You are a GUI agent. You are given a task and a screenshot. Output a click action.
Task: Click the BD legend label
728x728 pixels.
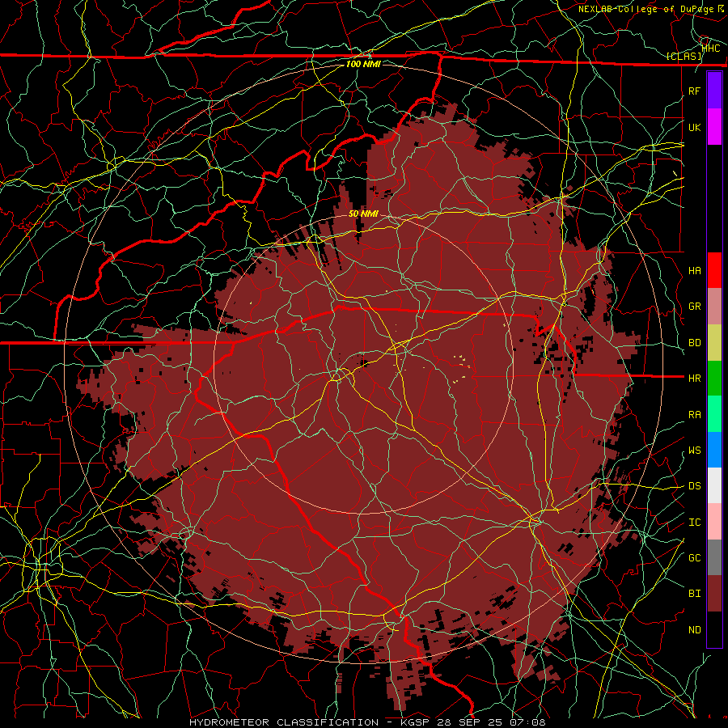694,343
